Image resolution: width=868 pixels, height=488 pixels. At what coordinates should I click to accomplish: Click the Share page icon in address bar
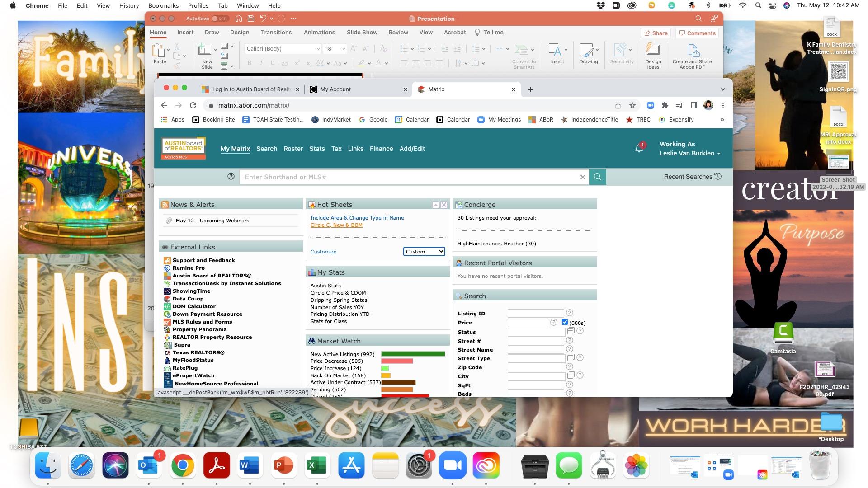(x=618, y=105)
